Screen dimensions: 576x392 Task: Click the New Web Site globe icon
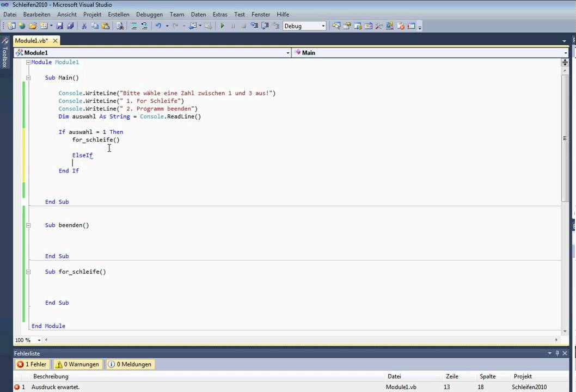[x=22, y=26]
